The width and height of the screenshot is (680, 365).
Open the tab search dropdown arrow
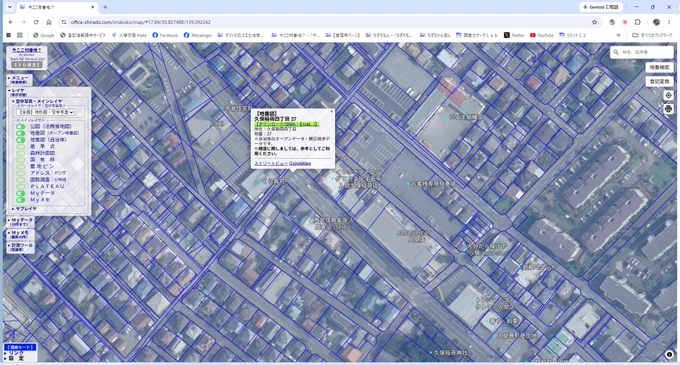point(10,7)
